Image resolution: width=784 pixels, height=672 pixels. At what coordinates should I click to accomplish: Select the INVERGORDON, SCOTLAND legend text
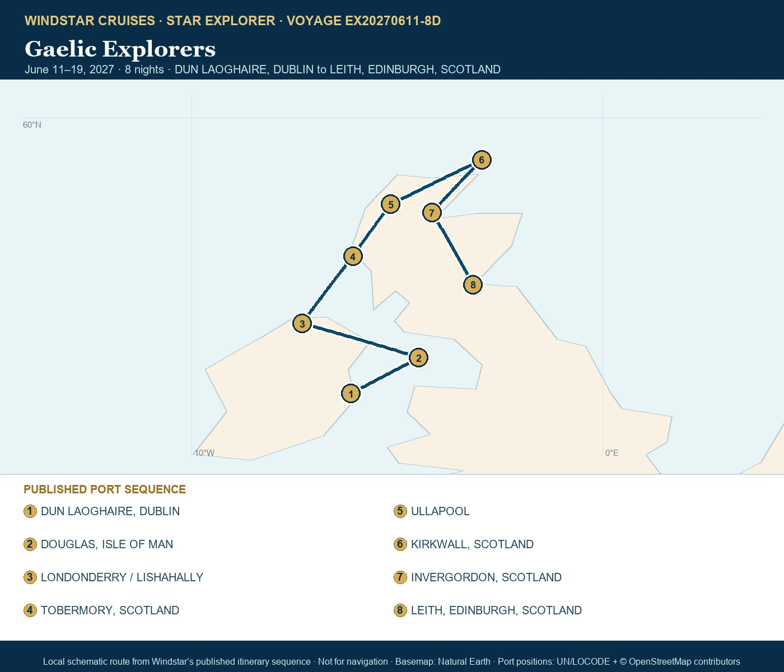coord(486,577)
